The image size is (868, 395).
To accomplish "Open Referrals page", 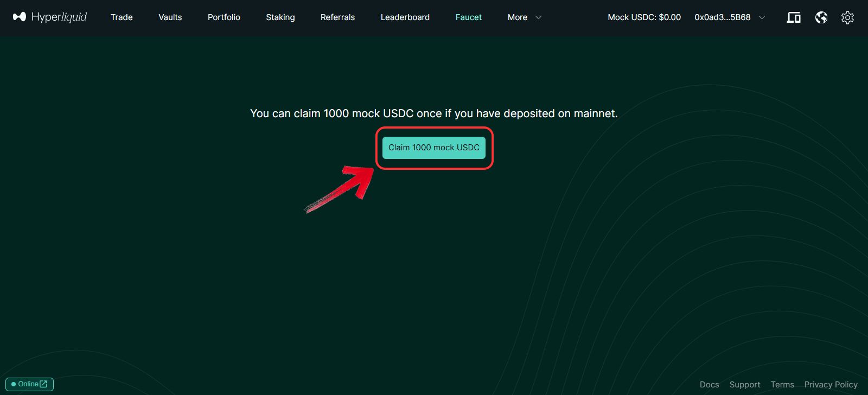I will [337, 17].
